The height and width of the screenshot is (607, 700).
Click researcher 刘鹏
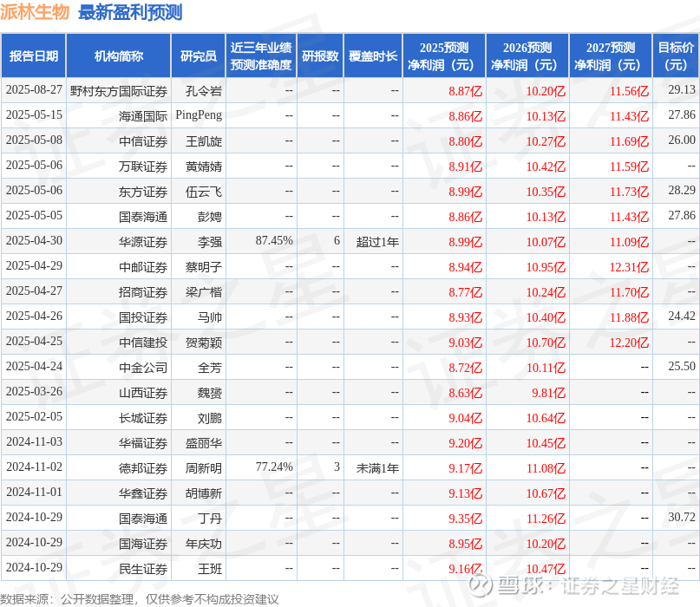pyautogui.click(x=210, y=418)
